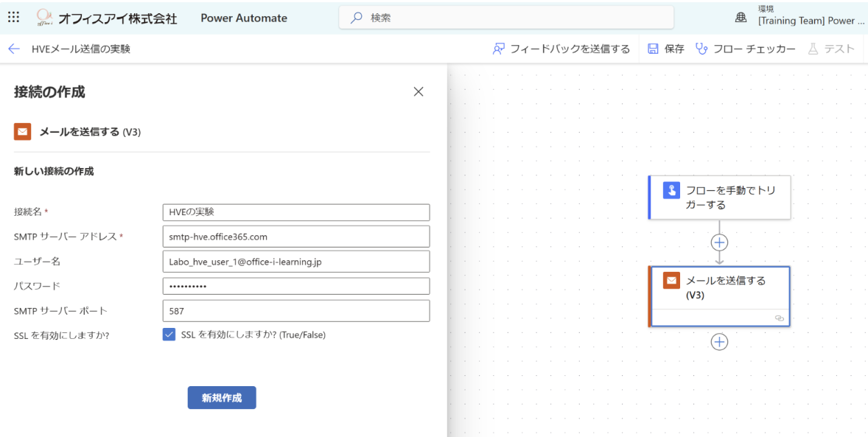Select the [Training Team] Power environment
The width and height of the screenshot is (868, 437).
coord(811,21)
